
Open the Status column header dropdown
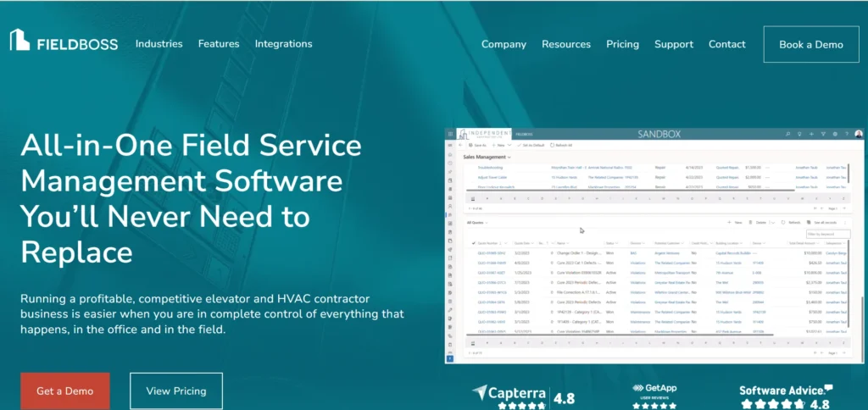(617, 243)
